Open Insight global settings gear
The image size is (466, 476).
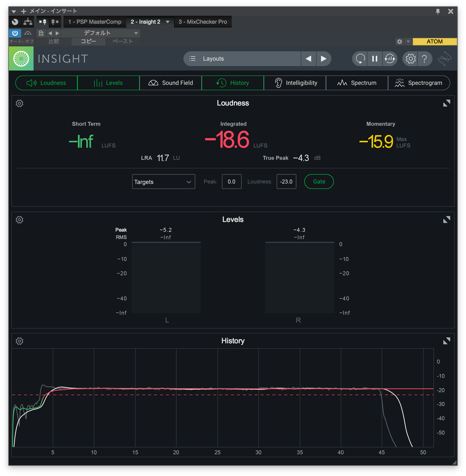pyautogui.click(x=410, y=59)
